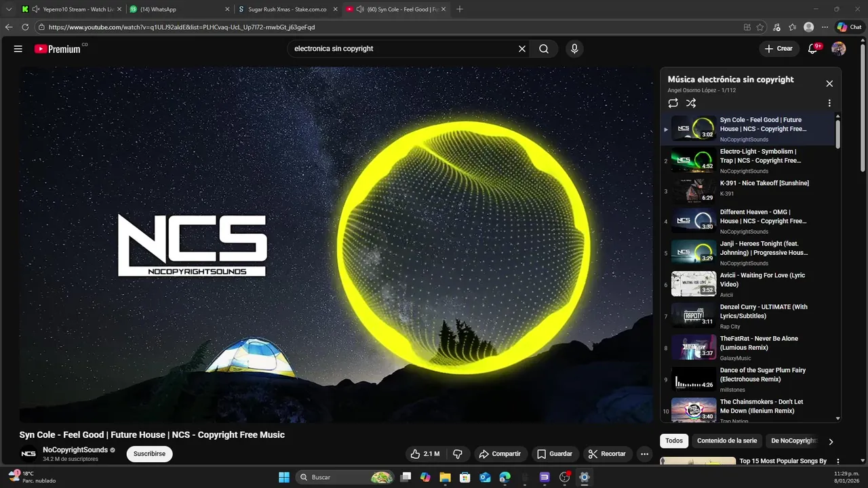This screenshot has height=488, width=868.
Task: Select the Todos filter chip
Action: tap(674, 441)
